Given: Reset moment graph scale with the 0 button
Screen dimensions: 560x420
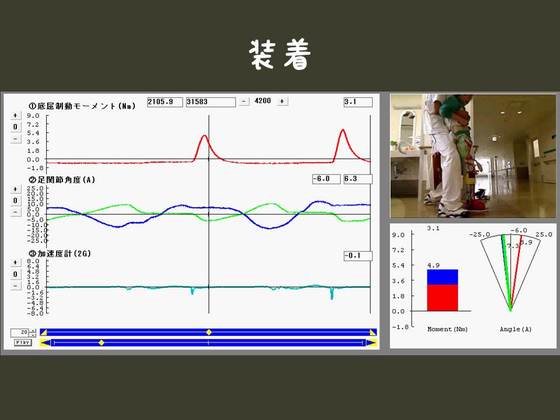Looking at the screenshot, I should click(15, 127).
